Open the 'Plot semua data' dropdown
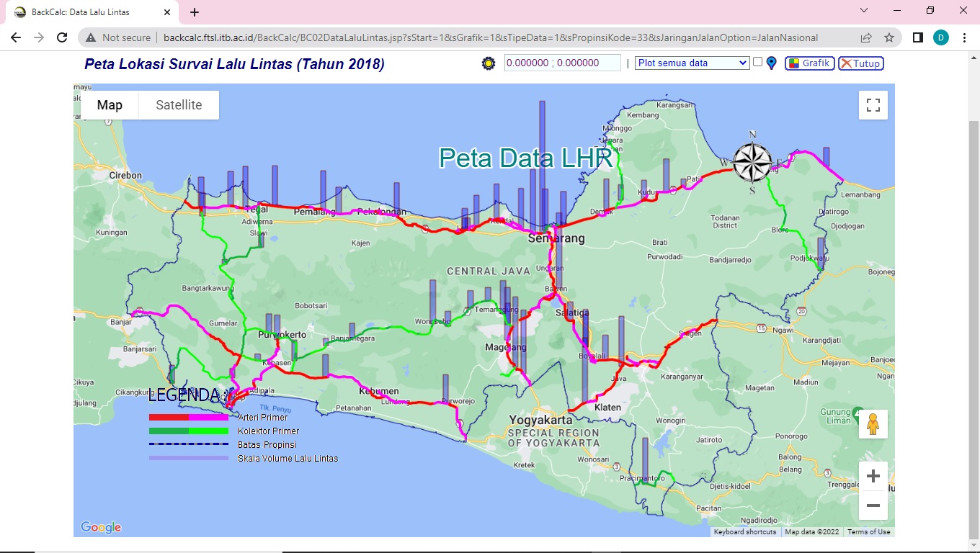 pos(692,63)
